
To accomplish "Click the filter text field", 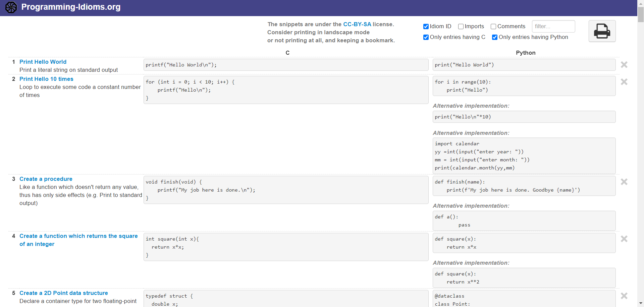I will pos(553,27).
